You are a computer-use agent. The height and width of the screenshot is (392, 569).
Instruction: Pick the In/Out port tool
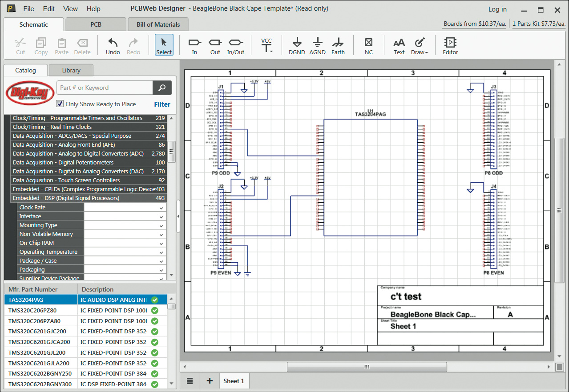[x=235, y=45]
